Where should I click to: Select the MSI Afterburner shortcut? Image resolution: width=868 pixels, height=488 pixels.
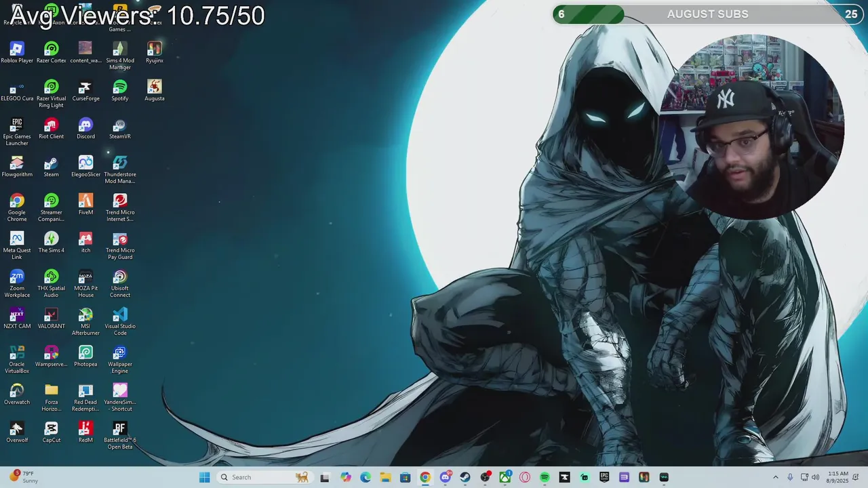(x=85, y=321)
